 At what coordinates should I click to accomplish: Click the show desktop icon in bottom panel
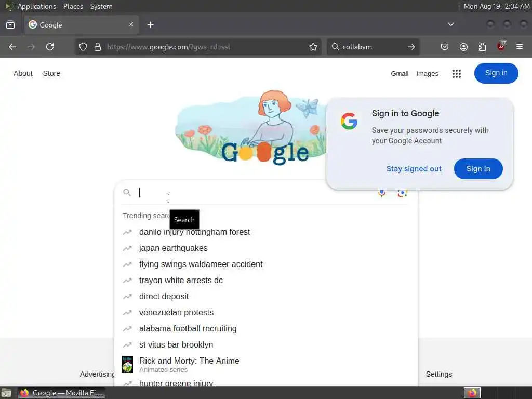6,393
